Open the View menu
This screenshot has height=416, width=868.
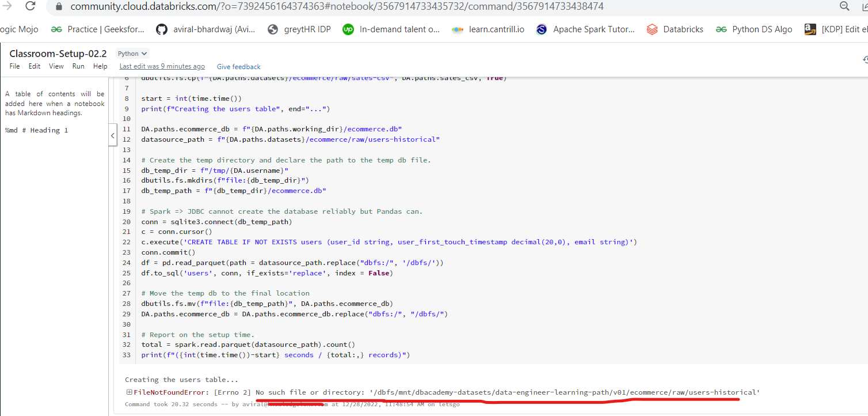point(56,66)
